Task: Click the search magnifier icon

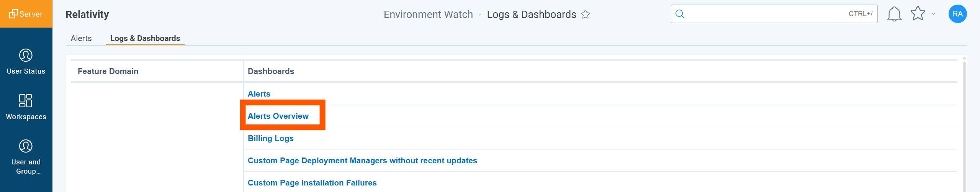Action: [680, 14]
